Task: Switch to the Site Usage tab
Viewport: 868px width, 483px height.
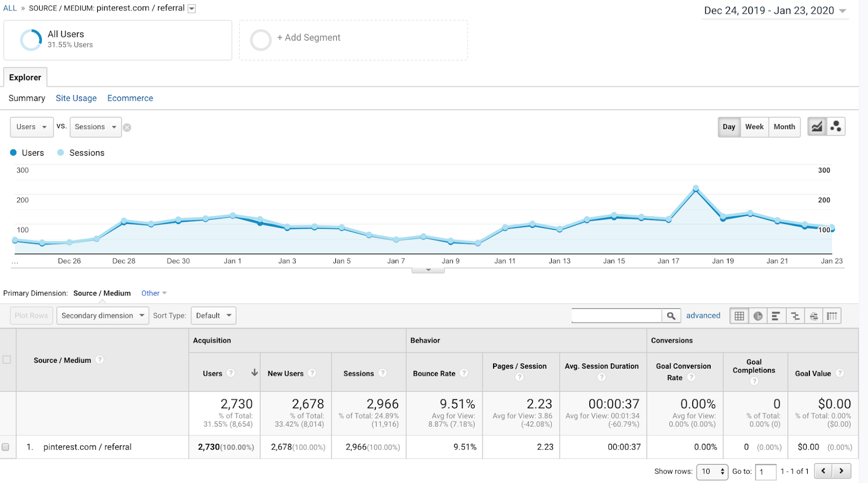Action: click(76, 98)
